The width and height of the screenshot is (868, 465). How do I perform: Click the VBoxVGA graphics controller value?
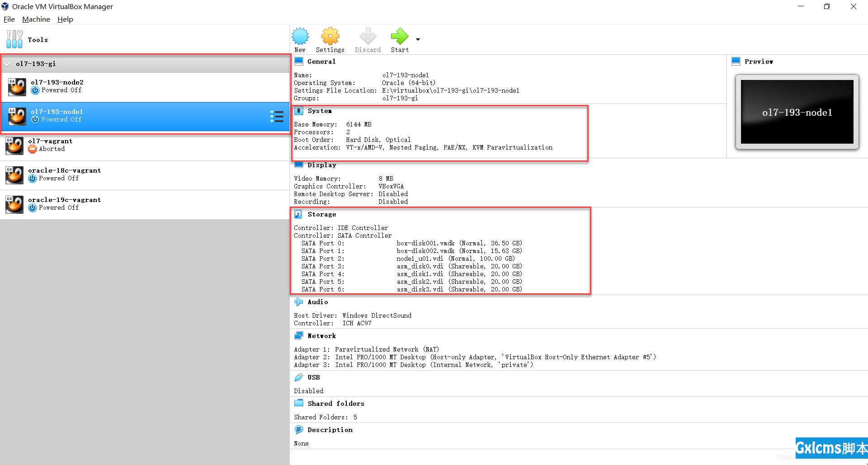391,186
